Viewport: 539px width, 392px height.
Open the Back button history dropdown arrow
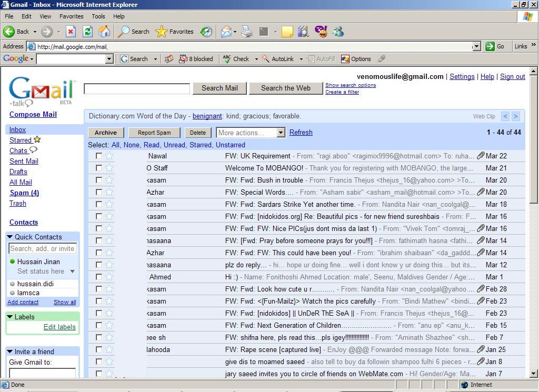35,32
